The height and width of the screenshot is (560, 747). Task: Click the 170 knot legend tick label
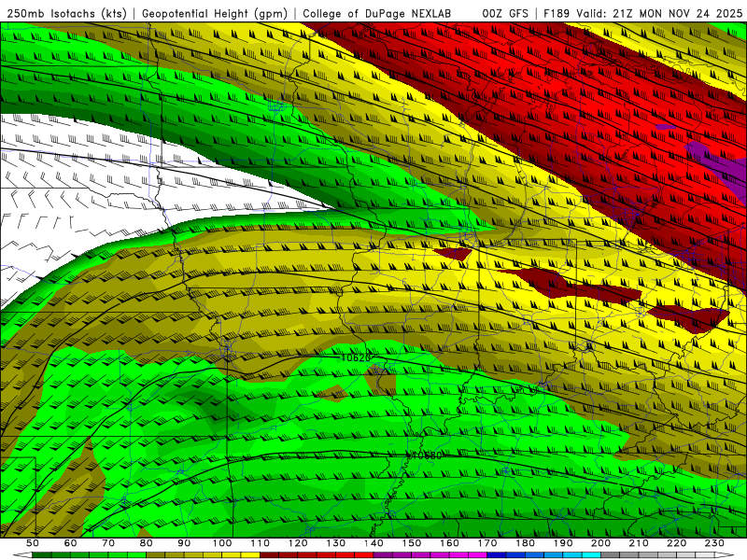[486, 543]
